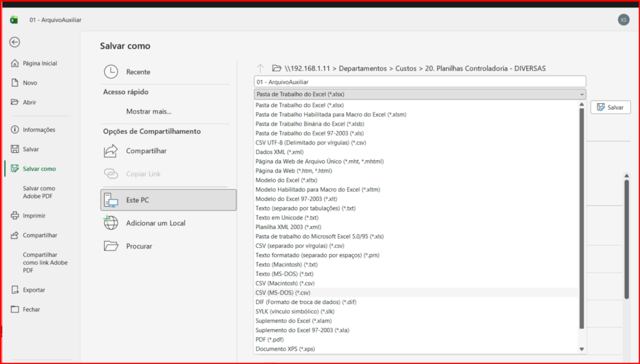Click the dropdown list scroll down arrow
Viewport: 640px width, 364px height.
coord(582,349)
